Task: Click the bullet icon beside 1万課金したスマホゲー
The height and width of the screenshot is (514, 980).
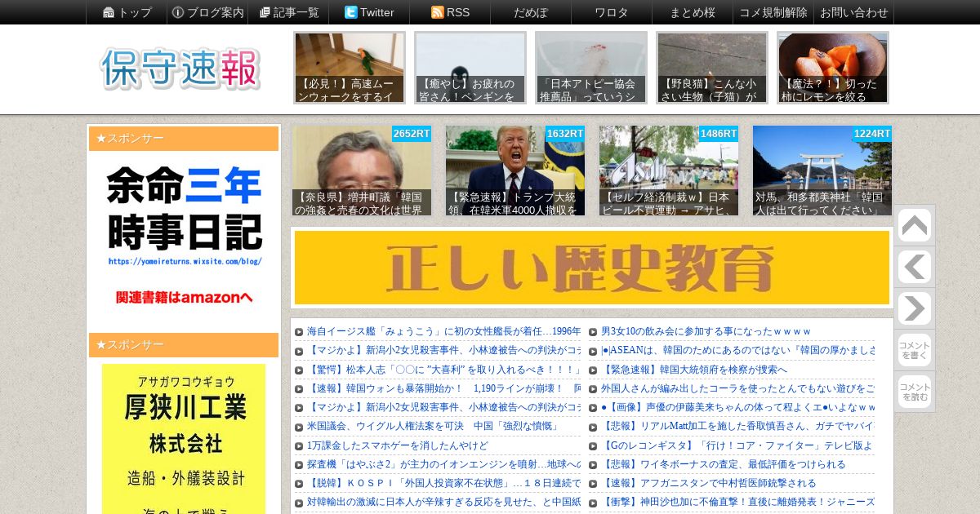Action: pyautogui.click(x=299, y=446)
